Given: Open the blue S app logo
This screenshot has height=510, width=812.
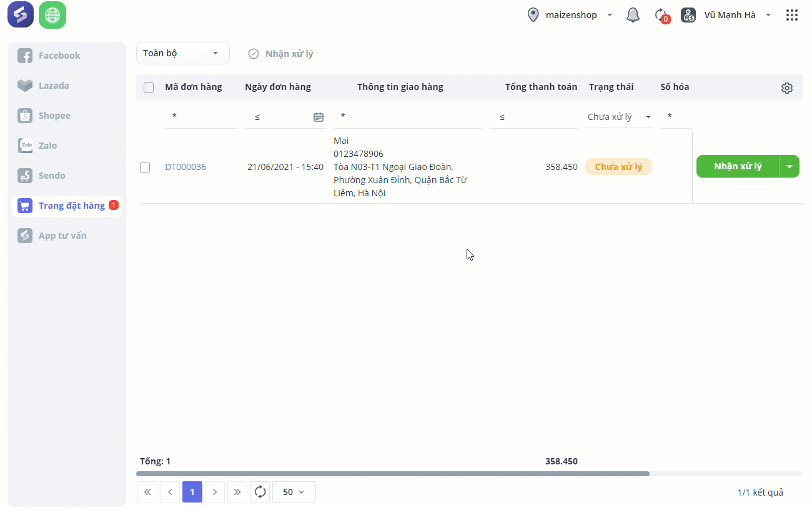Looking at the screenshot, I should tap(21, 15).
